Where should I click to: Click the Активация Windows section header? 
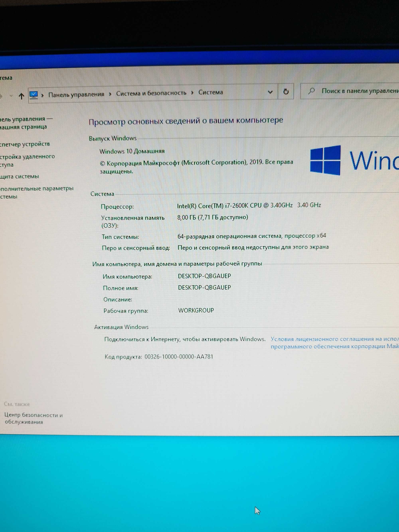(121, 327)
